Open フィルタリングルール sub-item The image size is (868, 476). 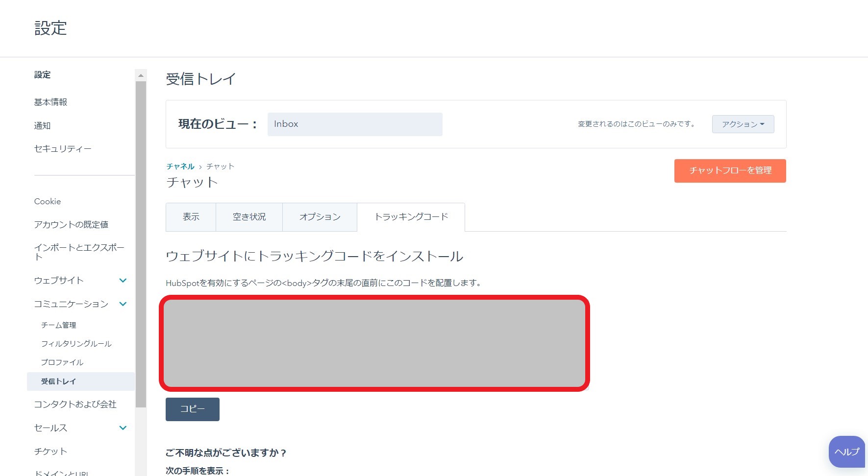click(76, 344)
